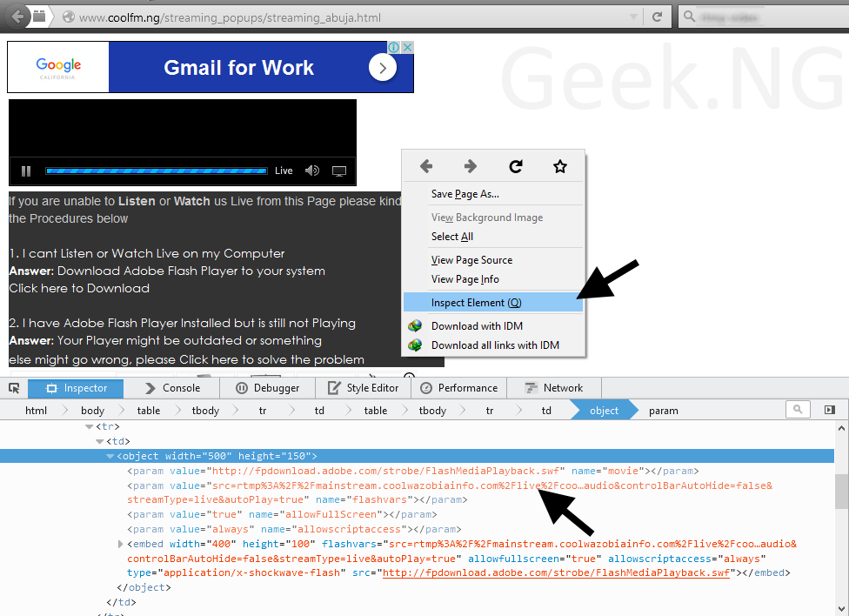This screenshot has height=616, width=849.
Task: Open the address bar history dropdown
Action: coord(633,17)
